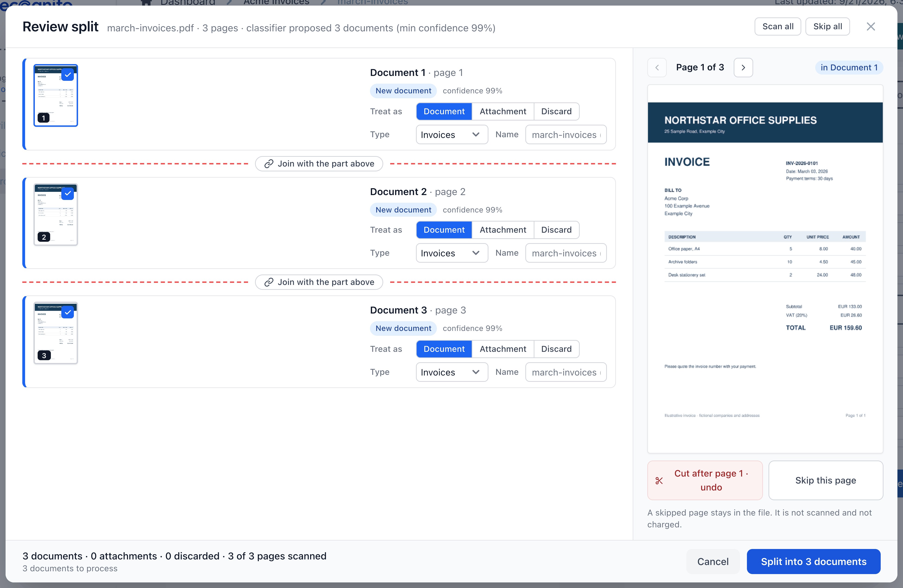Uncheck page 2 thumbnail checkbox
This screenshot has width=903, height=588.
[68, 193]
